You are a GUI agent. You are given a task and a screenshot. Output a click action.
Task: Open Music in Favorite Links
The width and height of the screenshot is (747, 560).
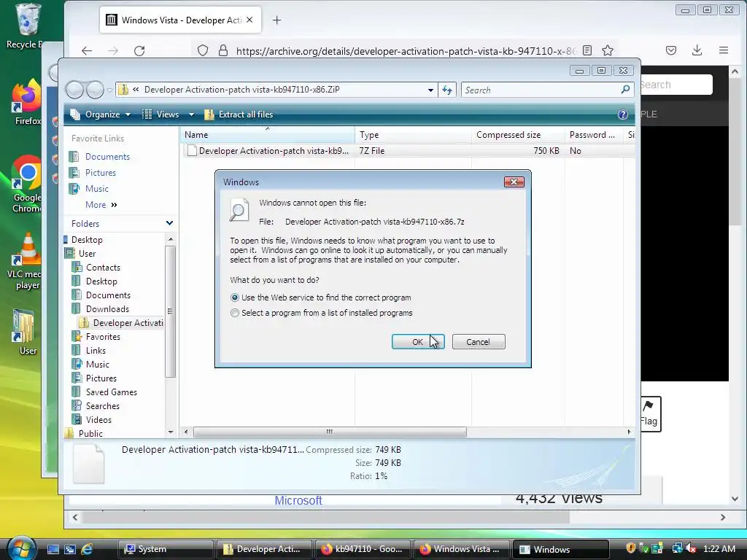97,189
